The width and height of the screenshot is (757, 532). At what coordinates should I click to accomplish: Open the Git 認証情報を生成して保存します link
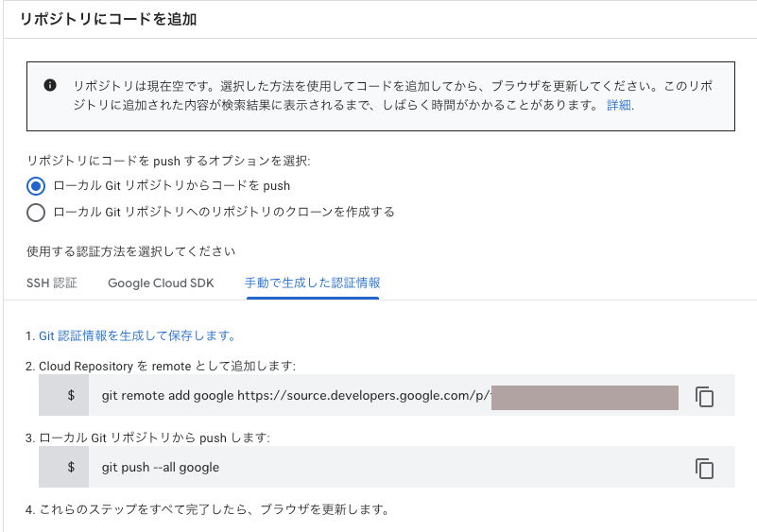coord(137,335)
